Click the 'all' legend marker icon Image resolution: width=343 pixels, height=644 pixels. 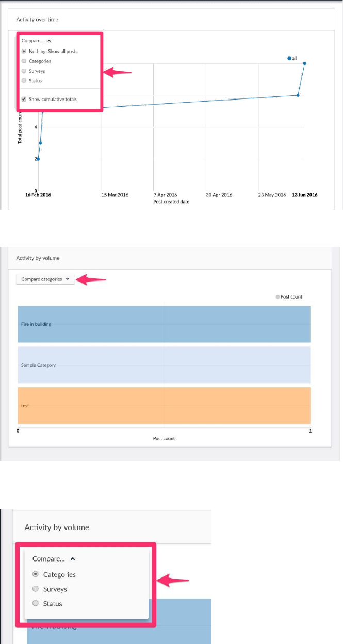tap(289, 59)
